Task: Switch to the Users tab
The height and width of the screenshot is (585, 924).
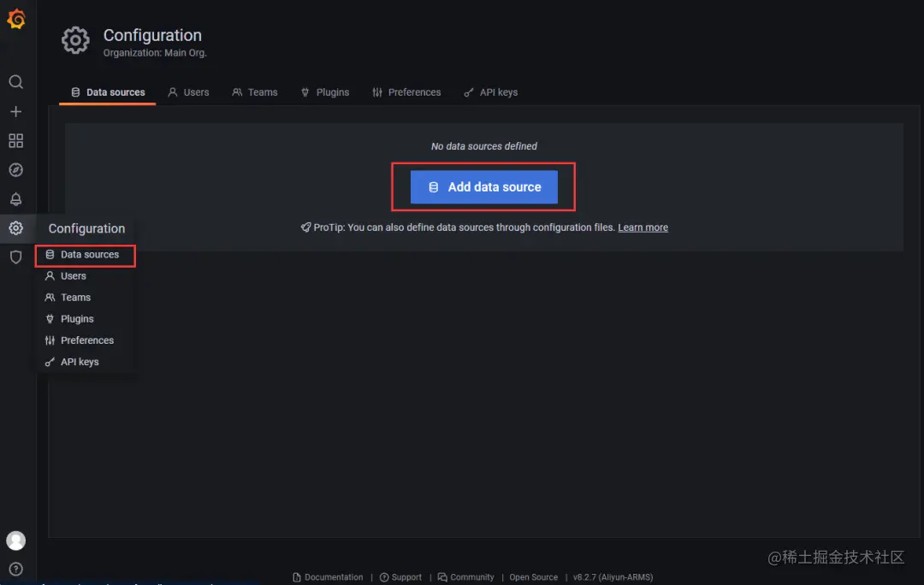Action: pyautogui.click(x=188, y=92)
